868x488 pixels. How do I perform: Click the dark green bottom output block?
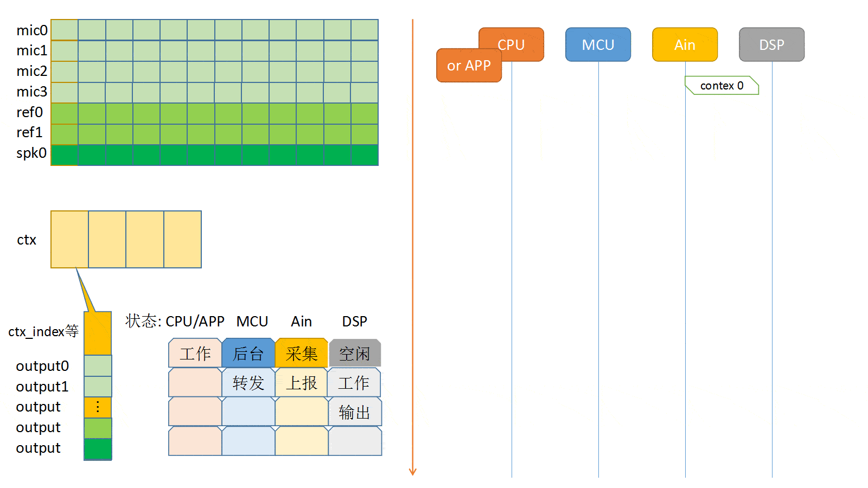pyautogui.click(x=98, y=449)
